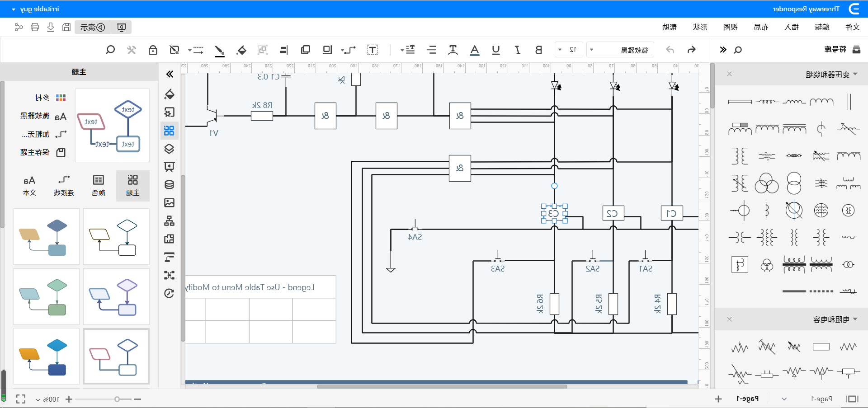Click the redo arrow in toolbar
Image resolution: width=868 pixels, height=408 pixels.
click(691, 50)
